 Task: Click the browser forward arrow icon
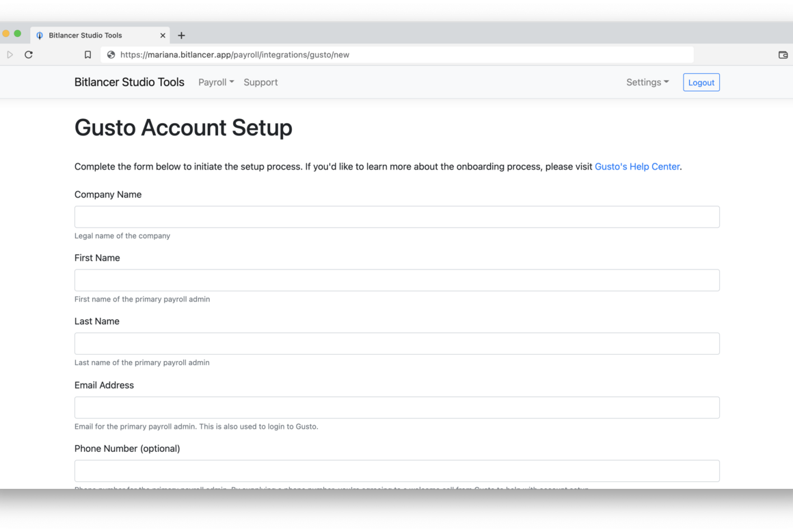pyautogui.click(x=10, y=55)
